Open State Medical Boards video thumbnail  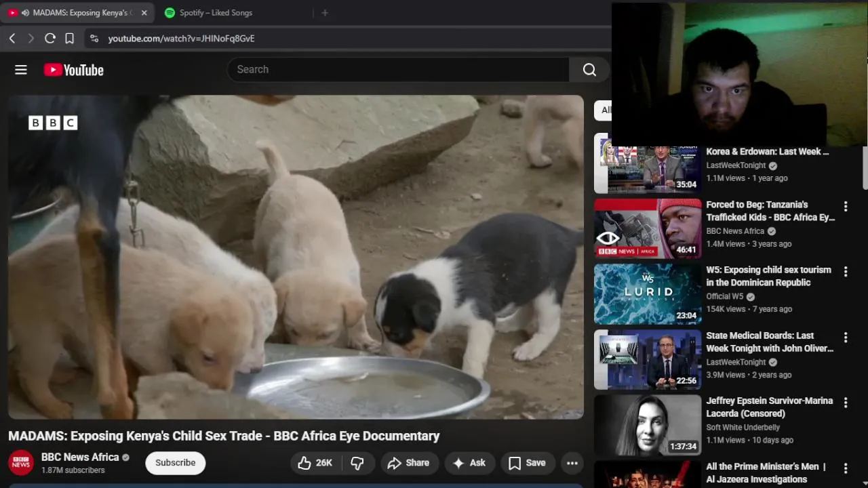click(x=648, y=360)
